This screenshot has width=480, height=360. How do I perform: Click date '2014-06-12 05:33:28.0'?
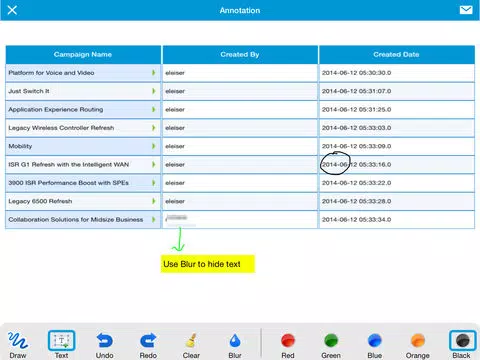pyautogui.click(x=356, y=201)
